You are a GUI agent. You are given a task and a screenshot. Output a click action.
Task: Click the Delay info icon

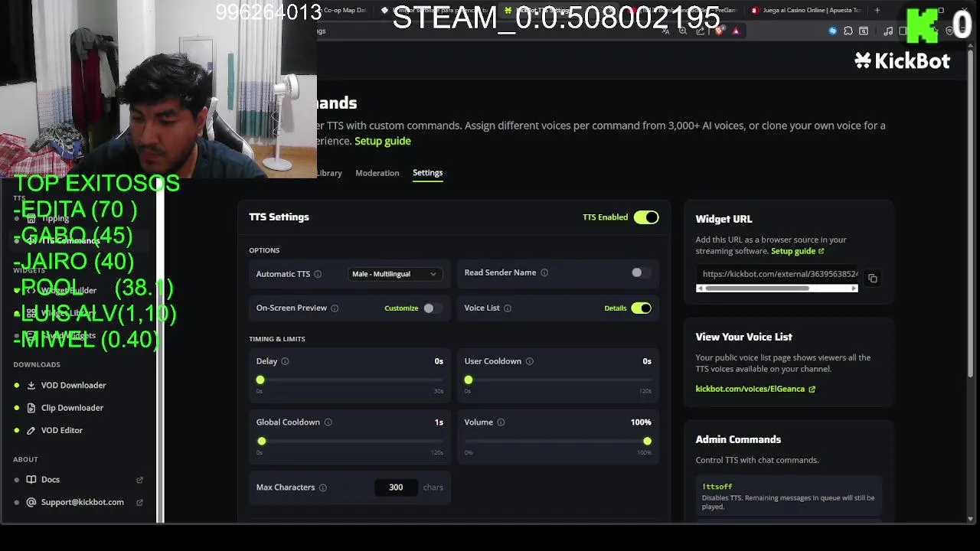(x=285, y=361)
